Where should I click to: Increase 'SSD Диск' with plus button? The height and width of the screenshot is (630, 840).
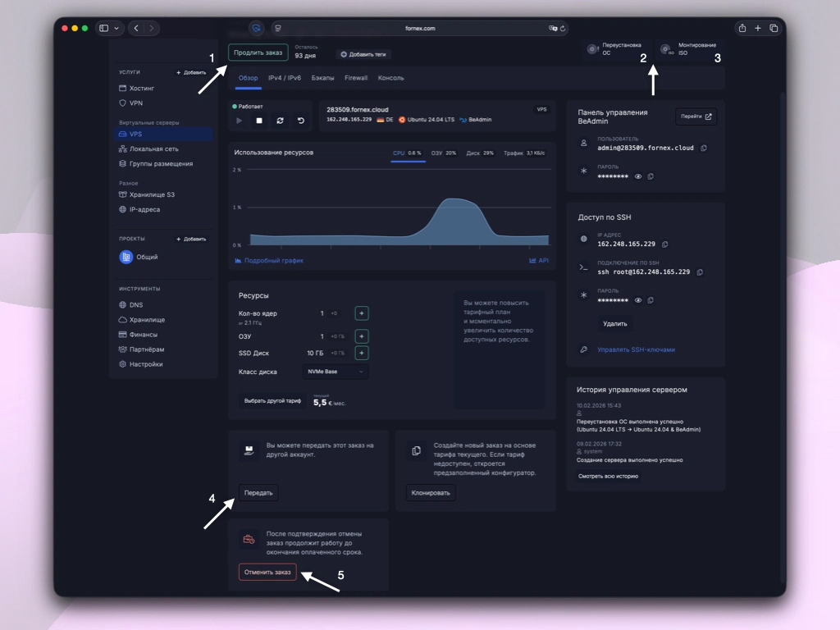tap(362, 353)
